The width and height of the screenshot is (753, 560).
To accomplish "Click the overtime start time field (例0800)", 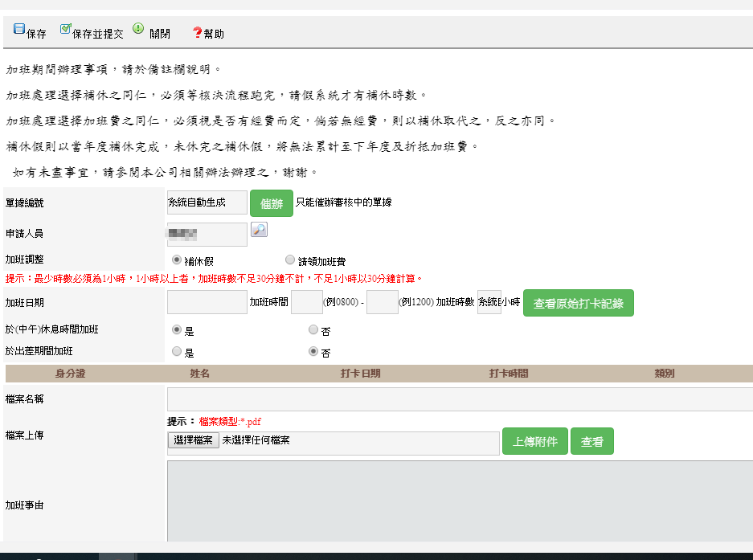I will (306, 303).
